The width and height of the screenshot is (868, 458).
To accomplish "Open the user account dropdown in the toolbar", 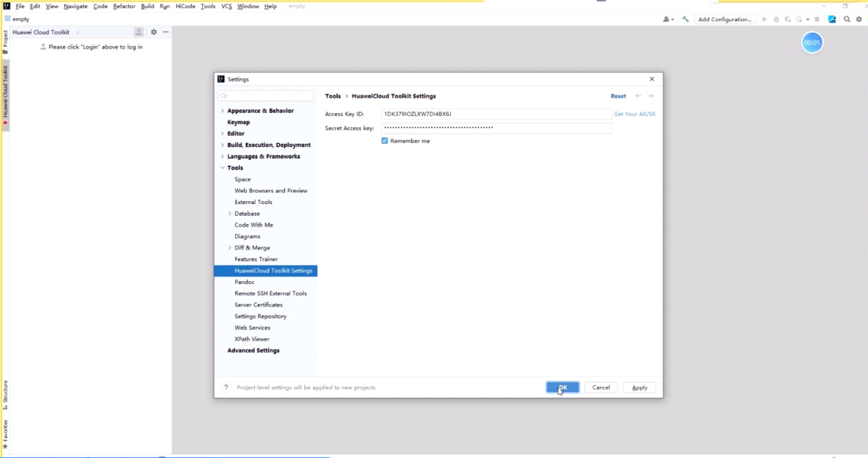I will click(x=668, y=19).
